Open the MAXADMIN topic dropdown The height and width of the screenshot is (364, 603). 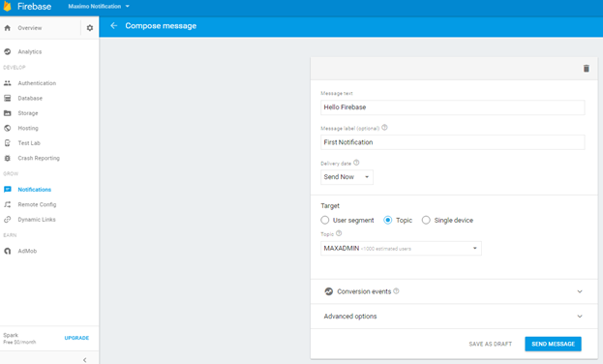click(401, 249)
